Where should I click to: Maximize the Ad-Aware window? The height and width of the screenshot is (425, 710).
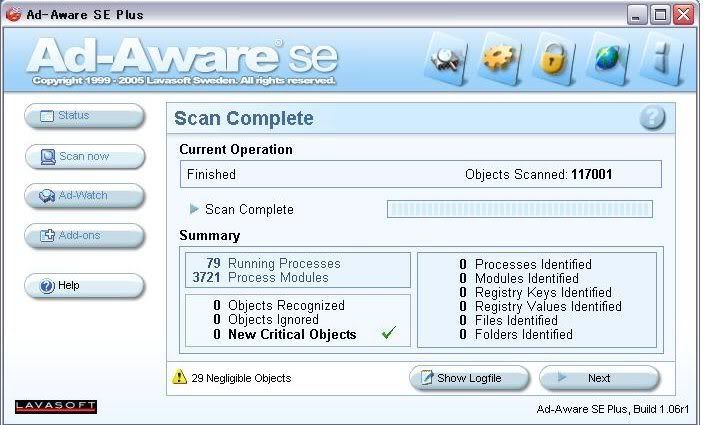(x=660, y=15)
